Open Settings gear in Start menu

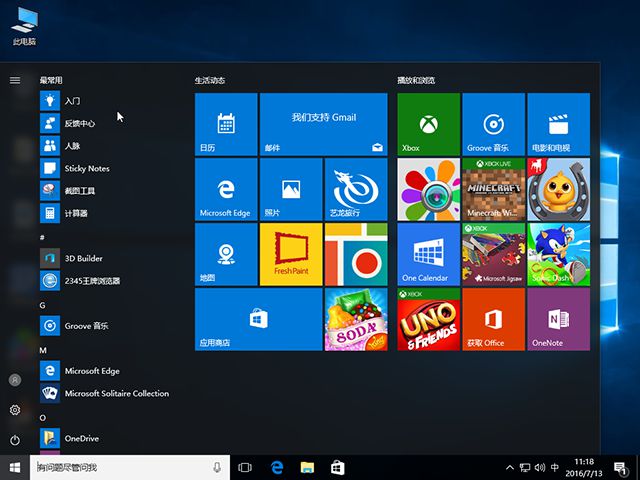click(15, 410)
